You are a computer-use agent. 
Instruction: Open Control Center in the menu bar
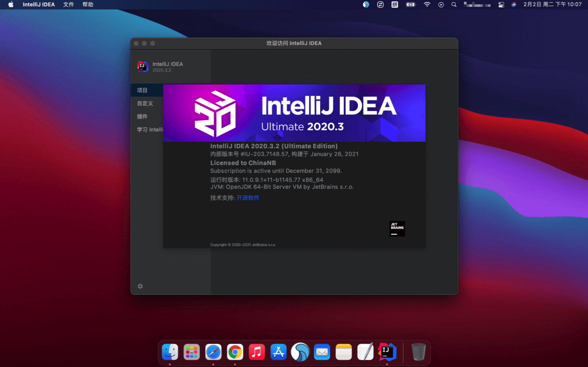point(501,4)
